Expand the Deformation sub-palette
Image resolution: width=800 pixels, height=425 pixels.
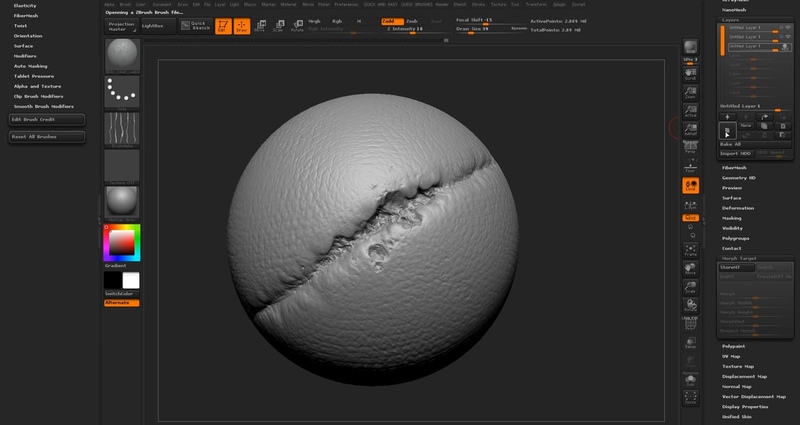[x=739, y=208]
